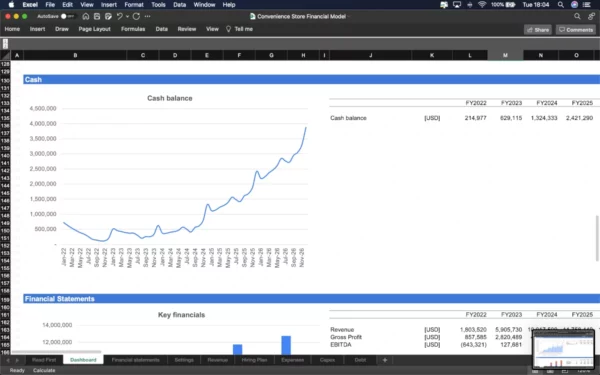Select the FY2022 cash balance cell 214,977
The image size is (600, 375).
tap(475, 118)
